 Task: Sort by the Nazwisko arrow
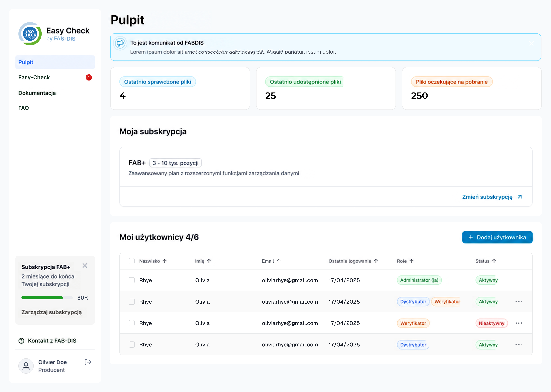165,261
